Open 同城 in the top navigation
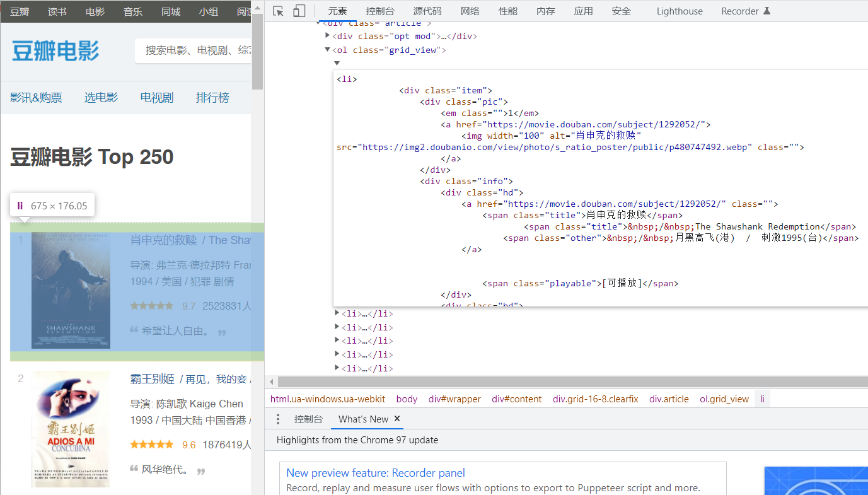 click(x=171, y=11)
